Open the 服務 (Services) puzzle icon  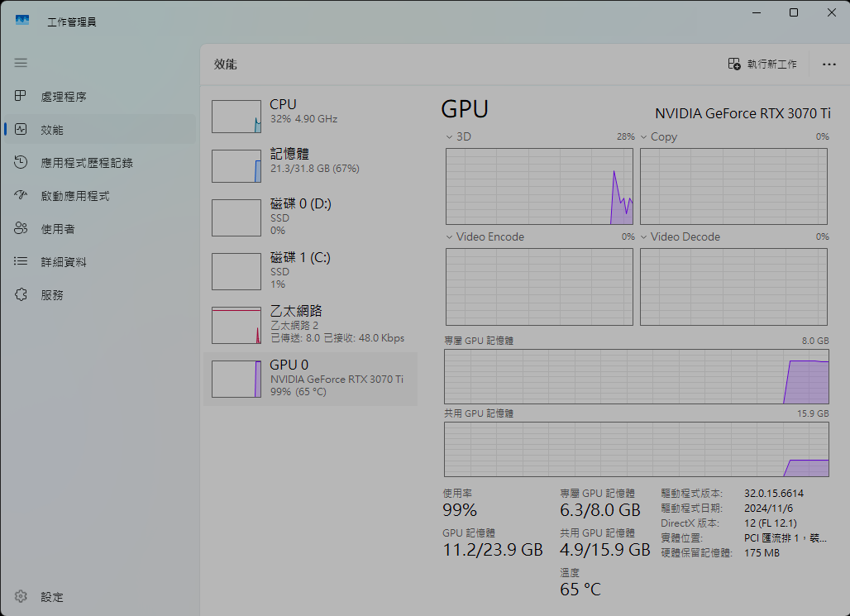tap(21, 295)
